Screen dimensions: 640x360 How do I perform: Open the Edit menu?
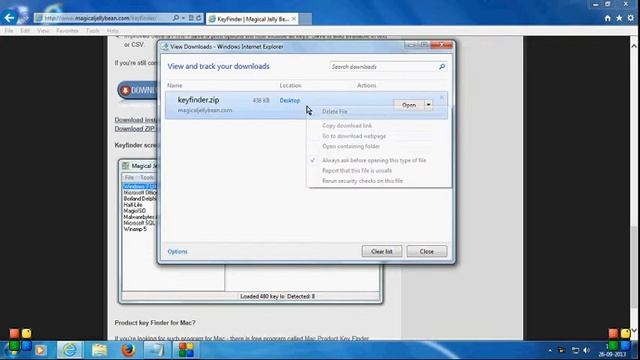click(x=24, y=31)
